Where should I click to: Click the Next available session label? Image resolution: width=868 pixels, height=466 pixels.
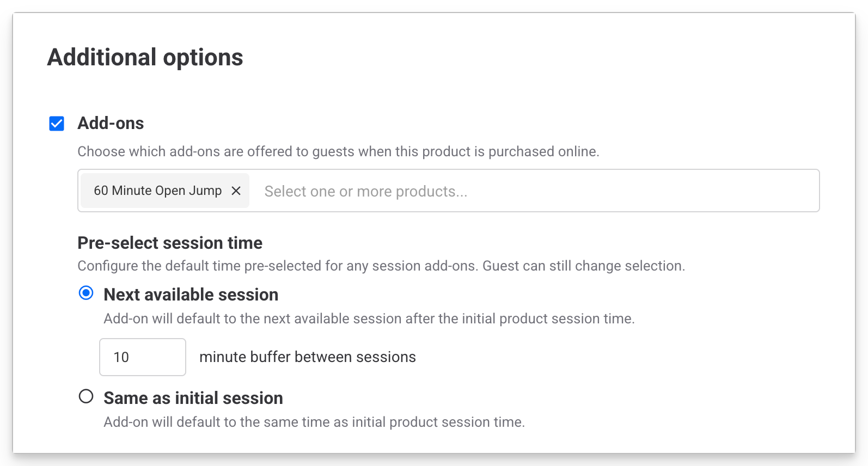tap(191, 295)
